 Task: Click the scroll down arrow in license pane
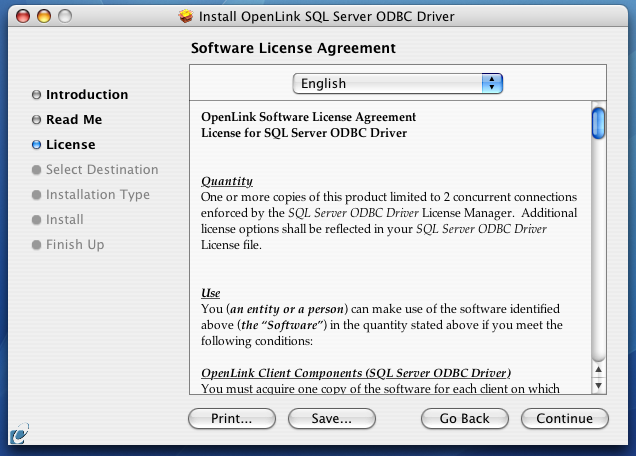(x=598, y=385)
